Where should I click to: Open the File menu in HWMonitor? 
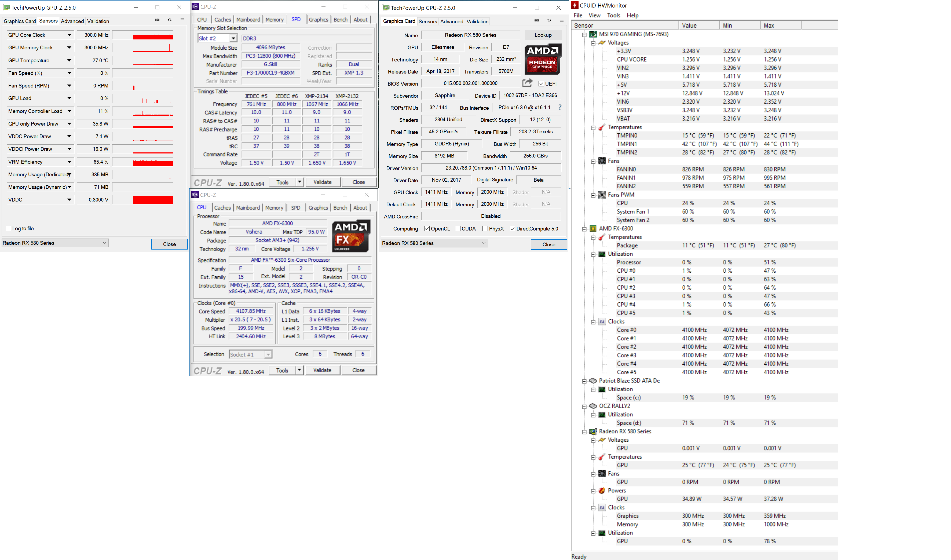pyautogui.click(x=578, y=16)
